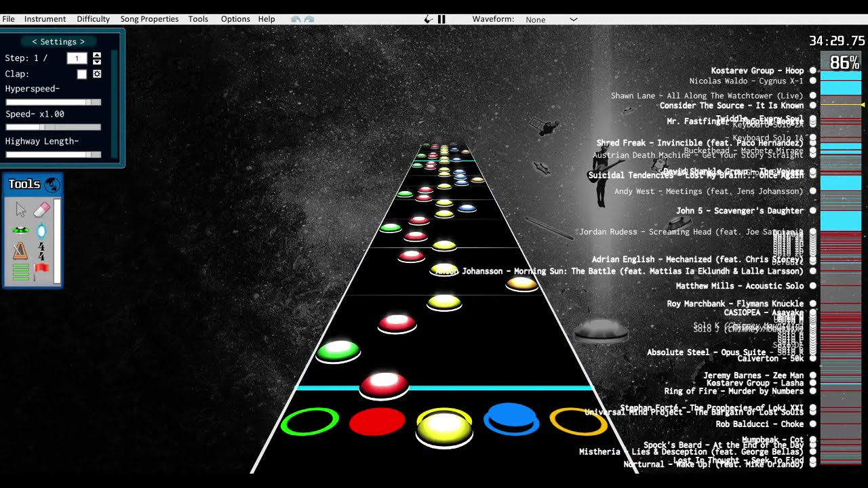Click the Step value input field
The width and height of the screenshot is (868, 488).
(x=77, y=58)
